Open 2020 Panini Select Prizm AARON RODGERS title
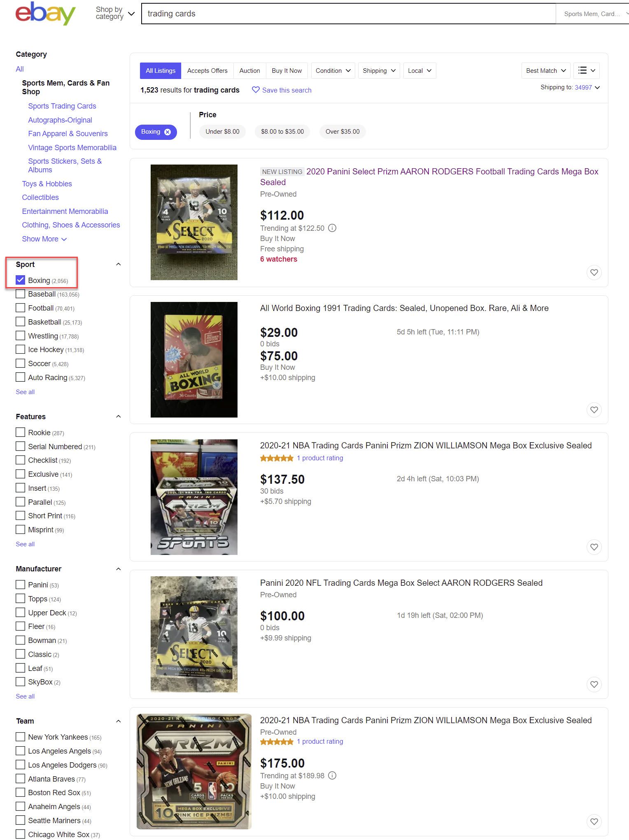 (429, 177)
